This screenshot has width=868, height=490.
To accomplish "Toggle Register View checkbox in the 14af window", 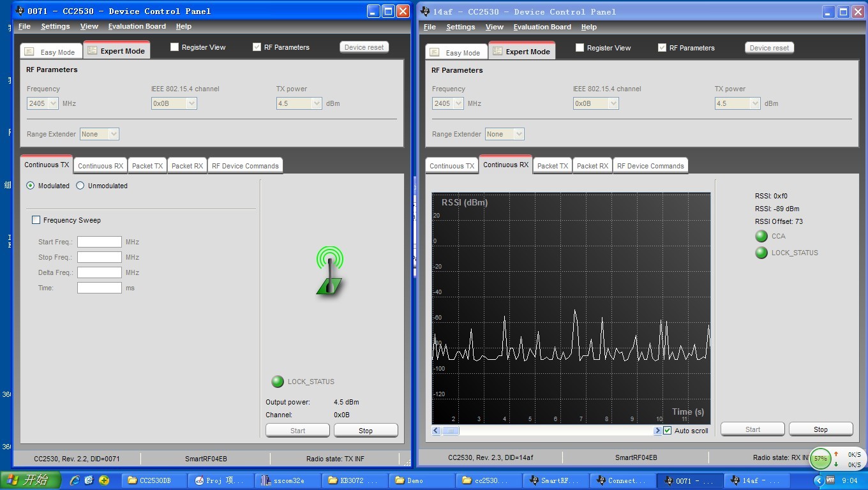I will [580, 47].
